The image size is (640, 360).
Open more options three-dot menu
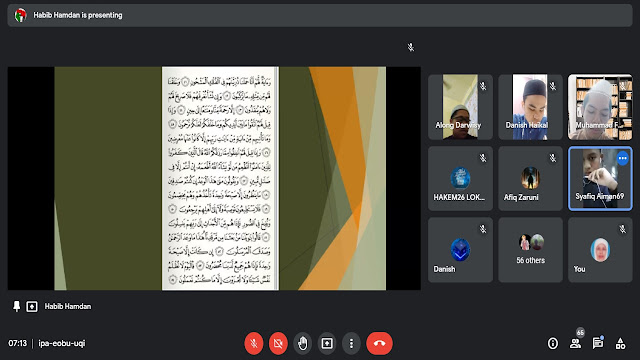pos(351,343)
